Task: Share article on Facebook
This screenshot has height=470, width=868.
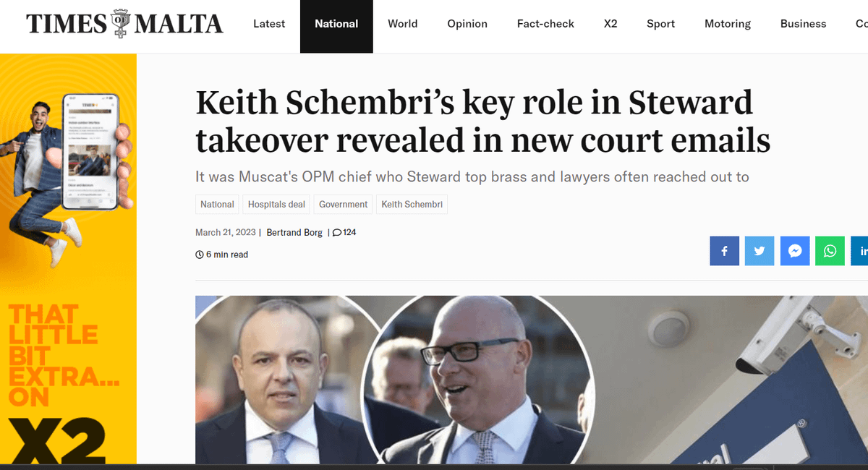Action: pos(724,251)
